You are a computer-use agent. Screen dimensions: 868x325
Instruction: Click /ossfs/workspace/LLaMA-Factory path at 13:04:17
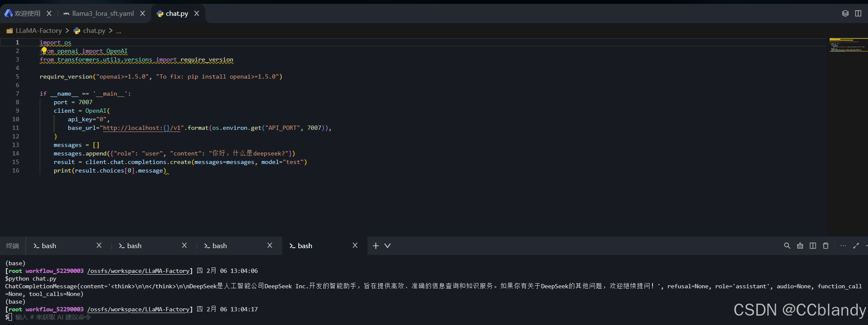pyautogui.click(x=139, y=309)
